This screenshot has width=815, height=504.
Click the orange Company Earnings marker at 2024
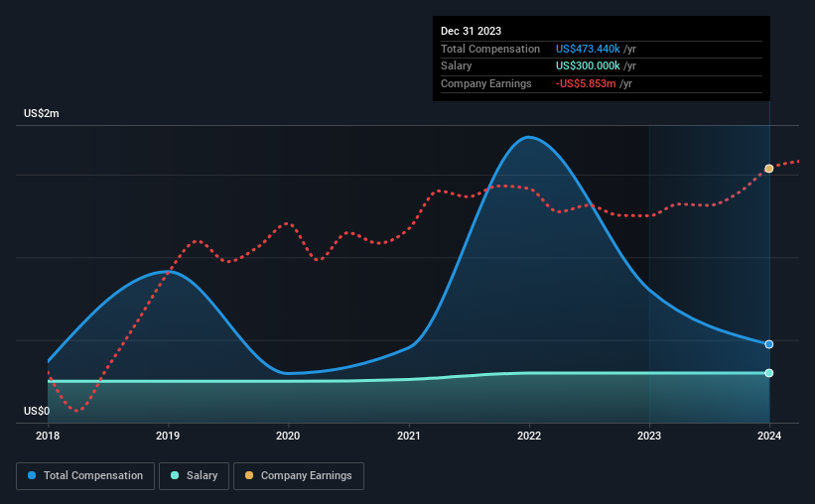click(x=768, y=169)
